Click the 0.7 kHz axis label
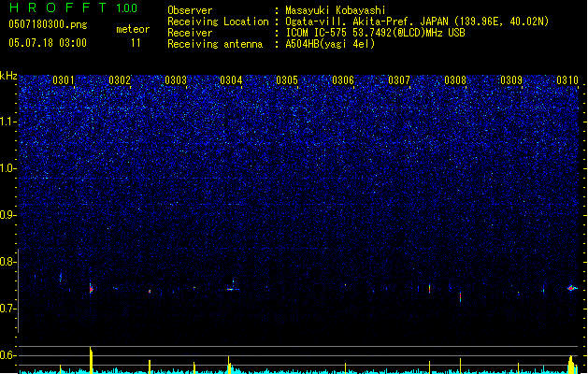 (7, 309)
